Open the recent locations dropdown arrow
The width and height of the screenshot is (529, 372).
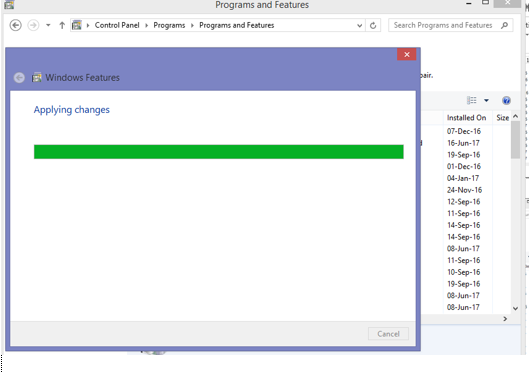pos(48,25)
